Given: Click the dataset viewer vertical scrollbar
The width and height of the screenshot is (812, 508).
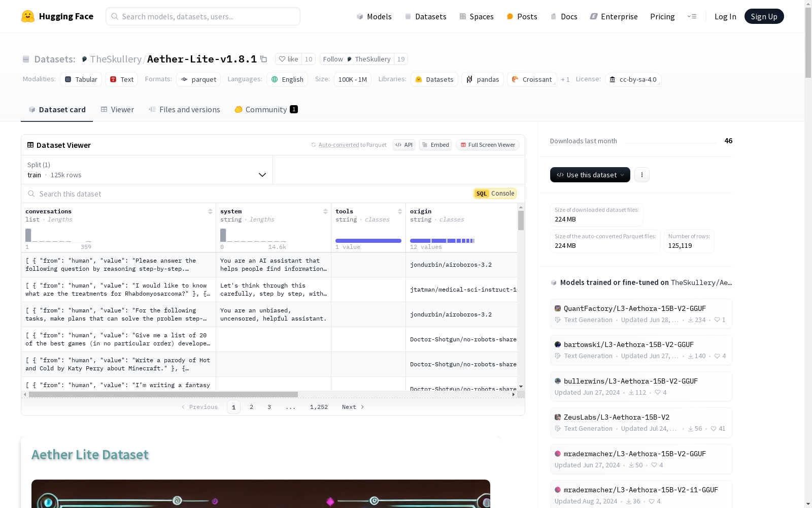Looking at the screenshot, I should coord(521,220).
